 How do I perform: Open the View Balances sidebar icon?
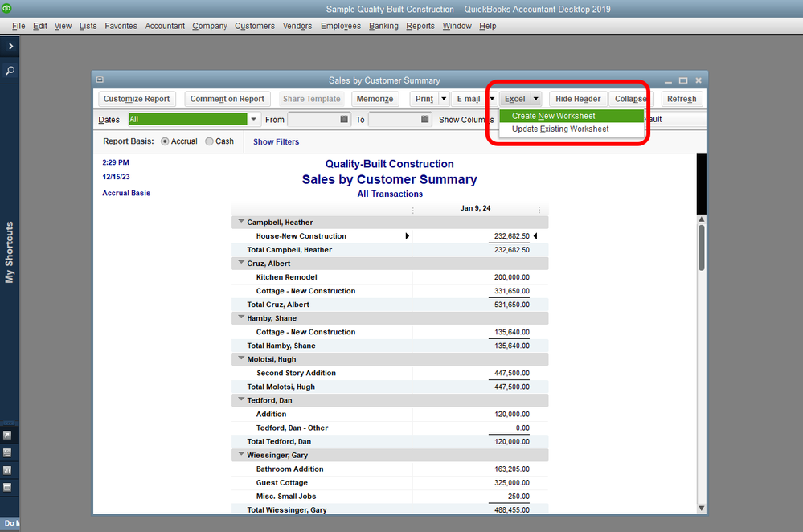(7, 452)
